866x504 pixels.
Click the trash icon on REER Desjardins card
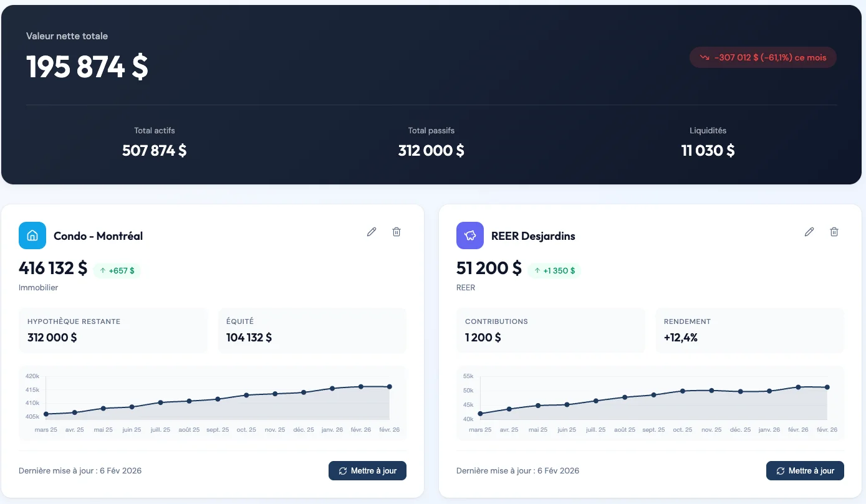pyautogui.click(x=834, y=231)
